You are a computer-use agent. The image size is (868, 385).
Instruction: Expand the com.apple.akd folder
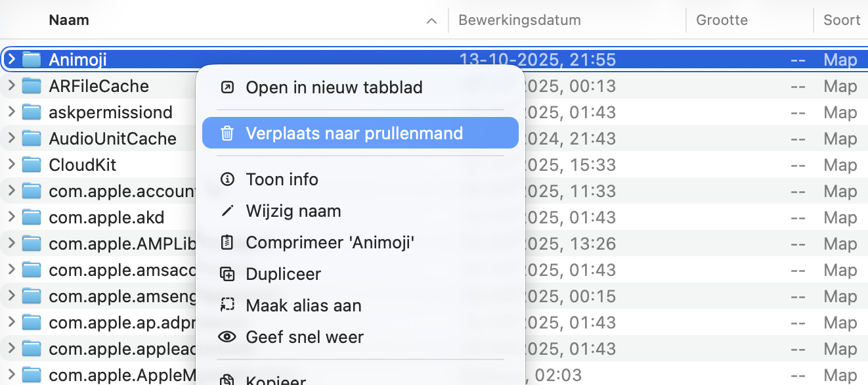pos(11,217)
